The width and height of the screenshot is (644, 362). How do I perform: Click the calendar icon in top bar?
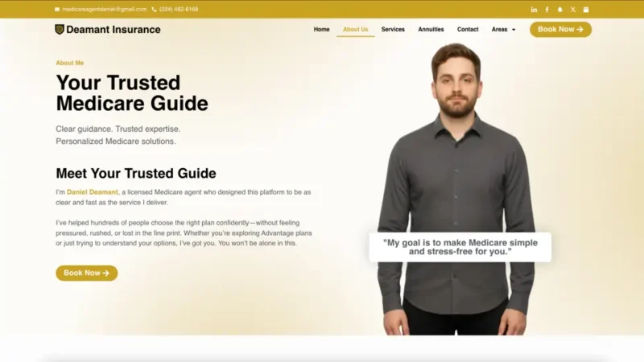(x=586, y=10)
